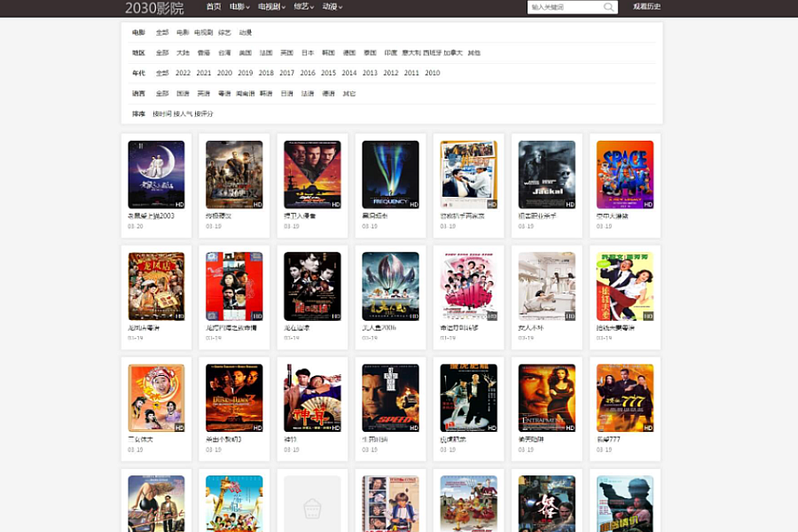This screenshot has width=798, height=532.
Task: Open the 动漫 dropdown in navigation bar
Action: point(332,7)
